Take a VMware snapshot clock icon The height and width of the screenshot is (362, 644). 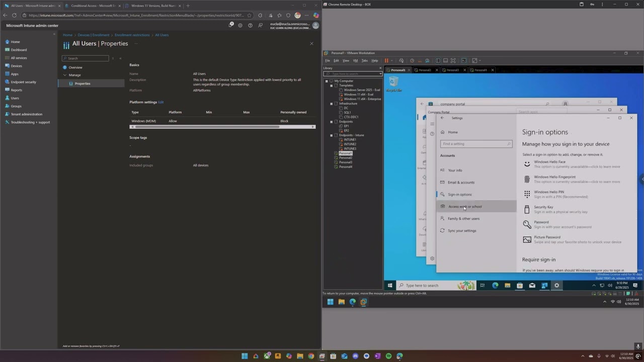pos(412,60)
